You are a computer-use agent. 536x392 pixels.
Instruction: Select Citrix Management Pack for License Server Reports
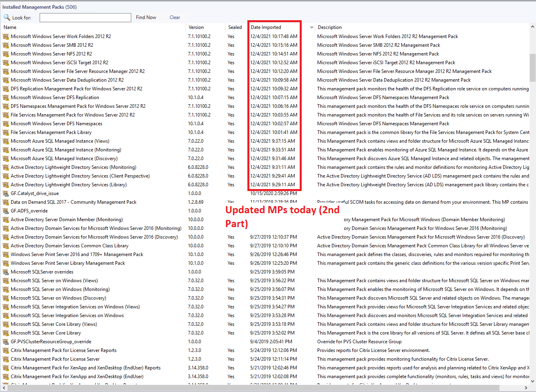(63, 350)
